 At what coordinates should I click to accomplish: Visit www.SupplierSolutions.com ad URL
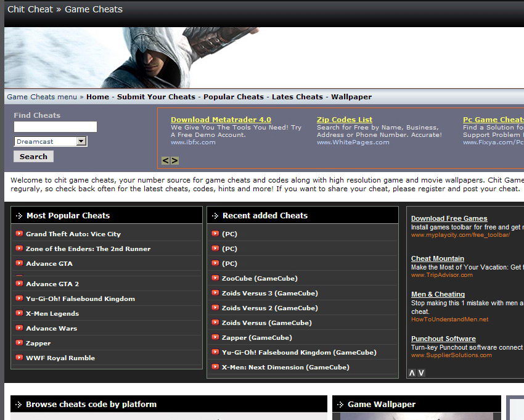point(451,355)
